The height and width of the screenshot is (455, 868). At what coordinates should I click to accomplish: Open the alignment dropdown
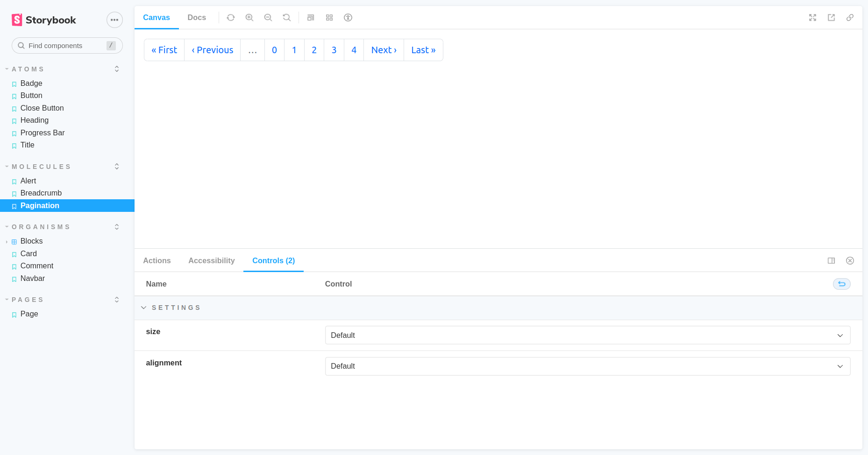[587, 366]
